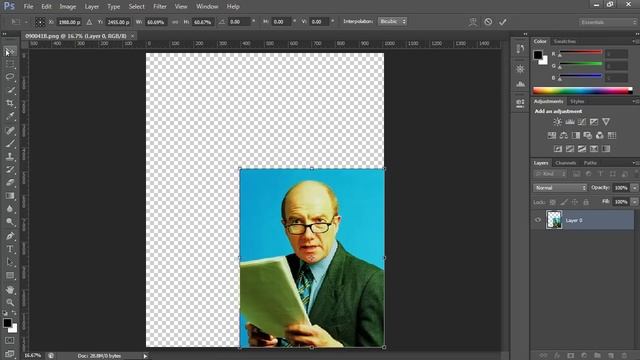The height and width of the screenshot is (360, 640).
Task: Select the Blur tool
Action: [10, 209]
